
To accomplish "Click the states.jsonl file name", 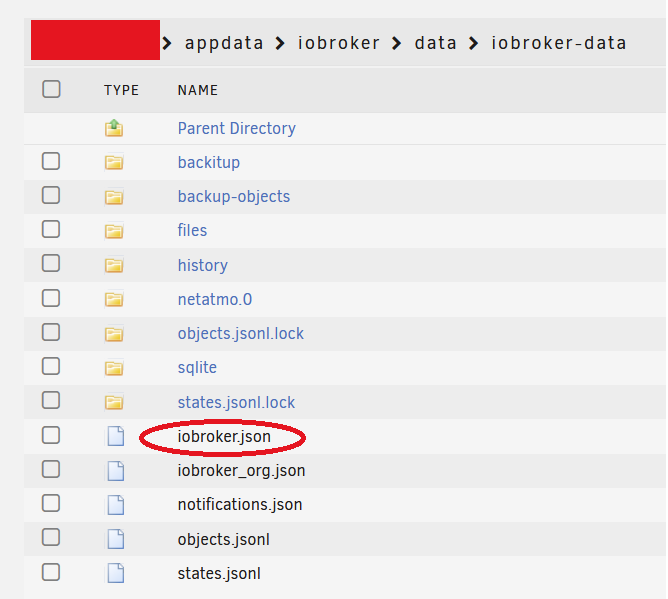I will point(219,573).
